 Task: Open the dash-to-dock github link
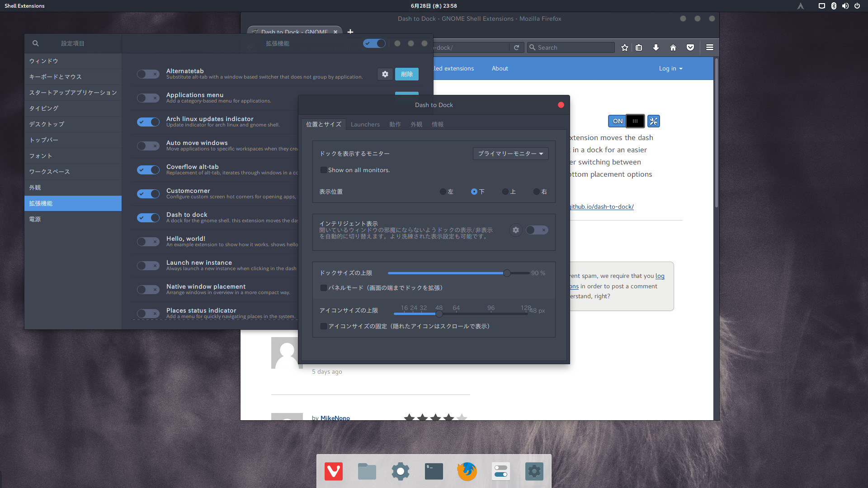pyautogui.click(x=601, y=206)
